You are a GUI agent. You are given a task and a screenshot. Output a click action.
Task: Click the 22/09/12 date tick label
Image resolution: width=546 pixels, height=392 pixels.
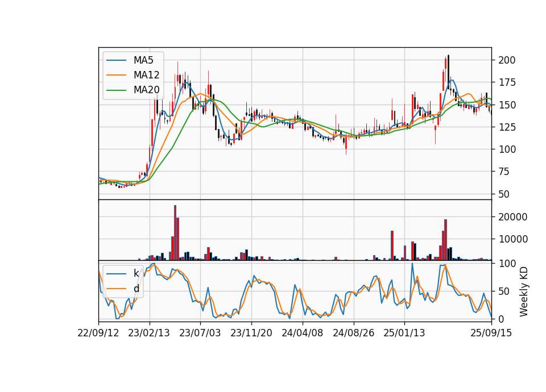98,333
